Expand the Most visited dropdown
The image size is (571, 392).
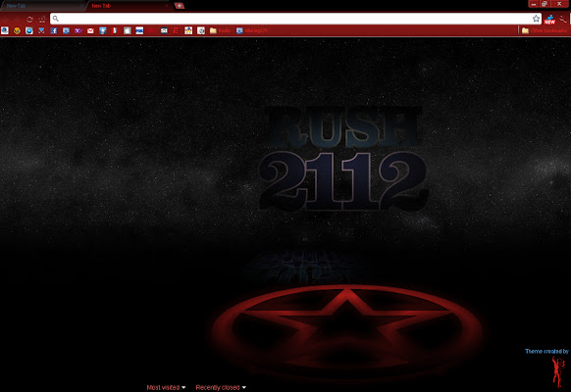[x=166, y=388]
